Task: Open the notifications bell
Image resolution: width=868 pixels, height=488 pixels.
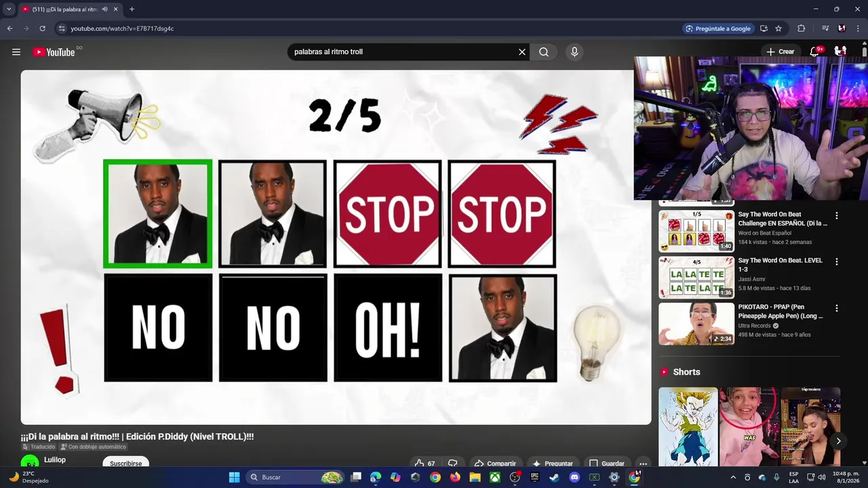Action: coord(816,52)
